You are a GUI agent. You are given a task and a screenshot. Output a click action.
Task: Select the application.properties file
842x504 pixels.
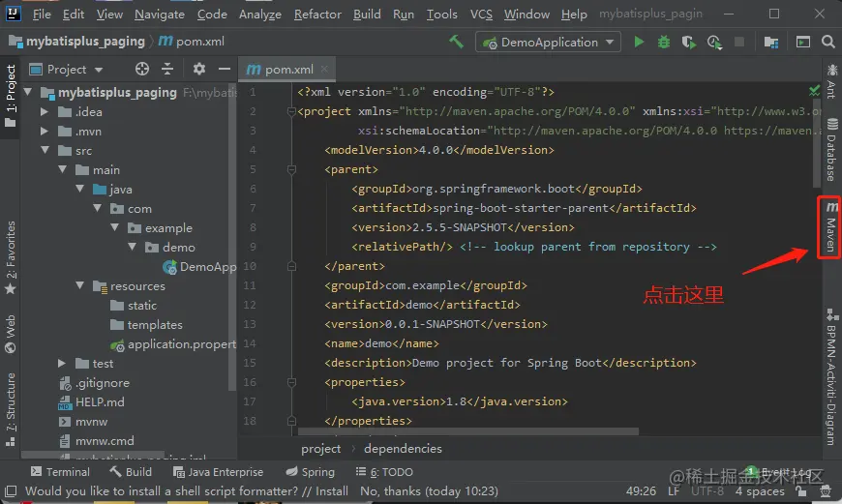pyautogui.click(x=173, y=344)
